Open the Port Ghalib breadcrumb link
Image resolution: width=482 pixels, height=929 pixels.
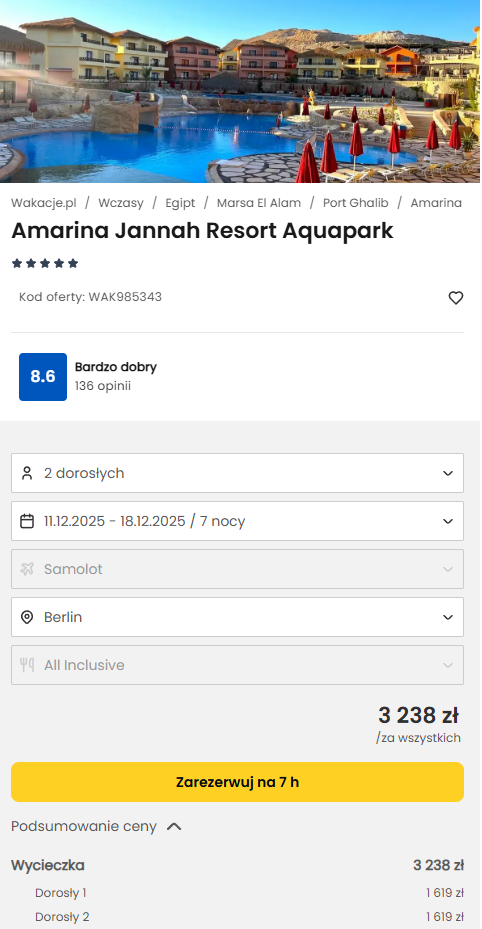point(355,203)
